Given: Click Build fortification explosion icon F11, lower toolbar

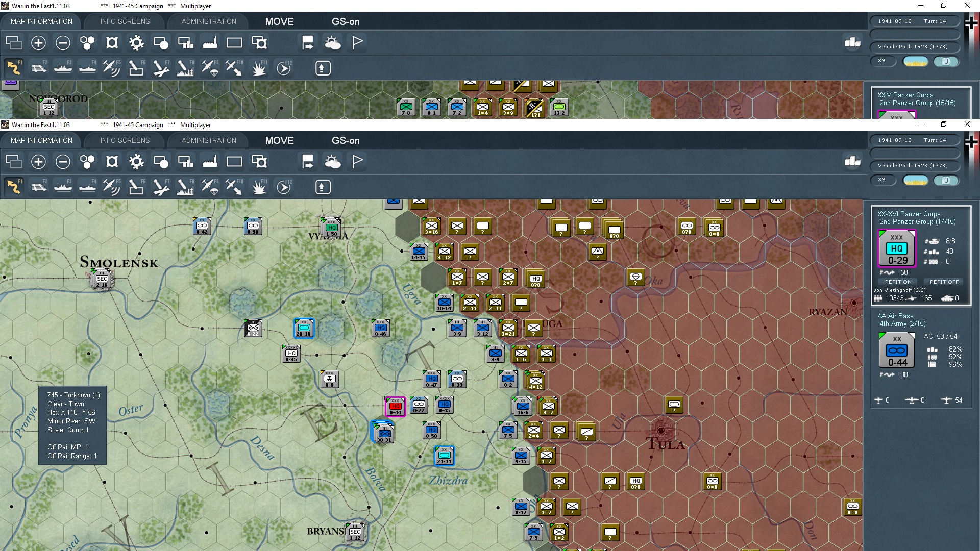Looking at the screenshot, I should (x=259, y=187).
